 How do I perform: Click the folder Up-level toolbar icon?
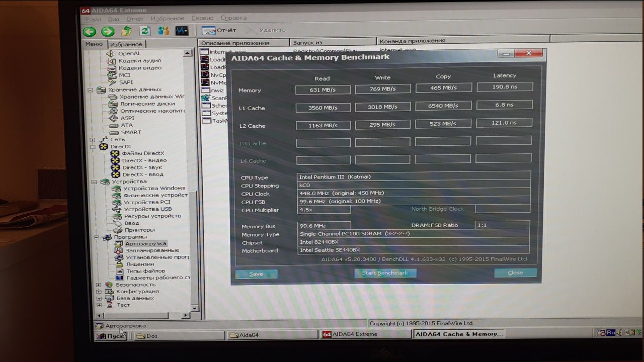126,31
